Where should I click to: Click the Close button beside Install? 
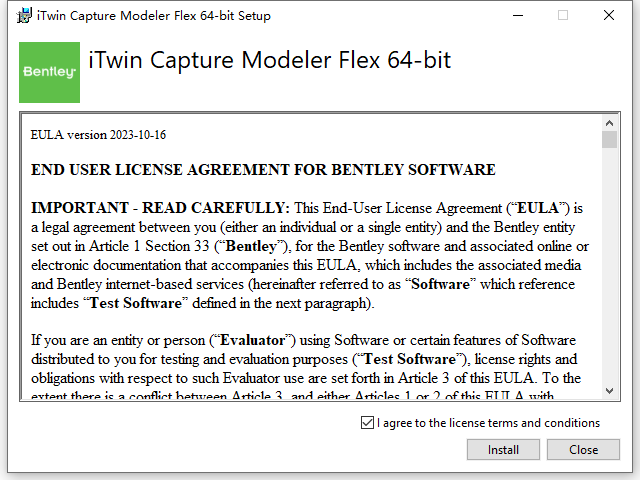coord(583,449)
